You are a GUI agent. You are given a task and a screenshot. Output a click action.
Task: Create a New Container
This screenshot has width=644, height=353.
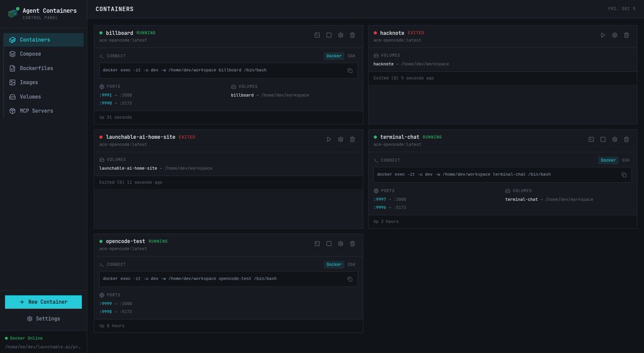(43, 302)
